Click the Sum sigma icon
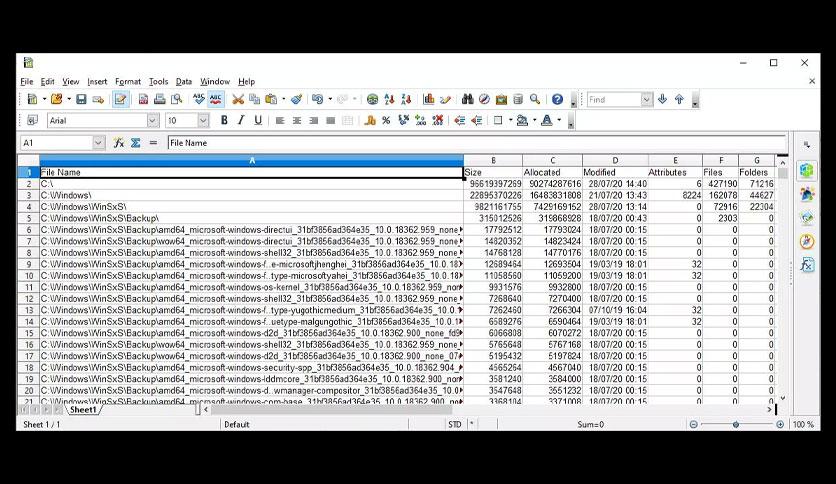The width and height of the screenshot is (836, 484). click(136, 143)
